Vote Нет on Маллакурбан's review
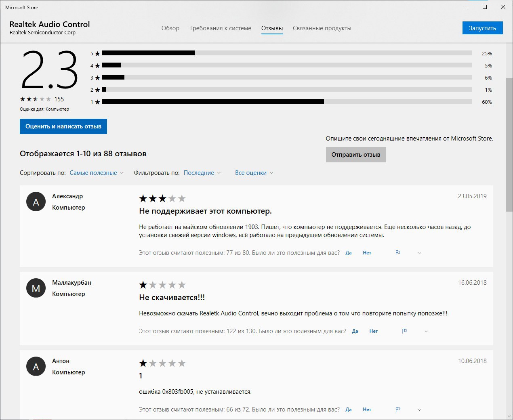Viewport: 513px width, 420px height. 373,331
